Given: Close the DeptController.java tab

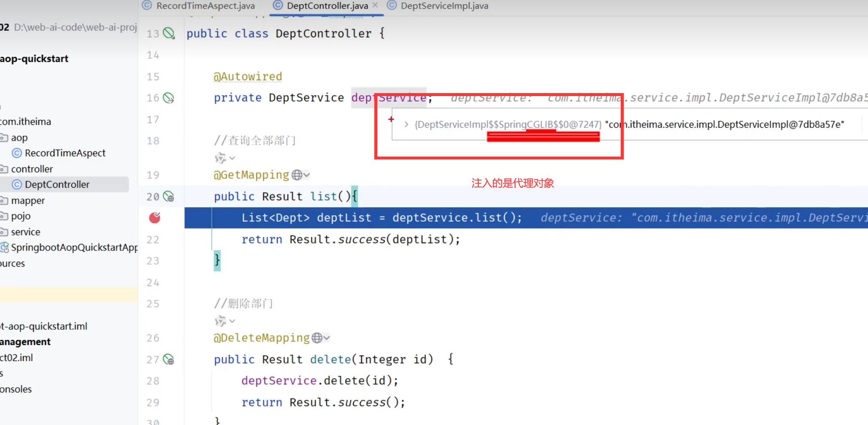Looking at the screenshot, I should 375,5.
